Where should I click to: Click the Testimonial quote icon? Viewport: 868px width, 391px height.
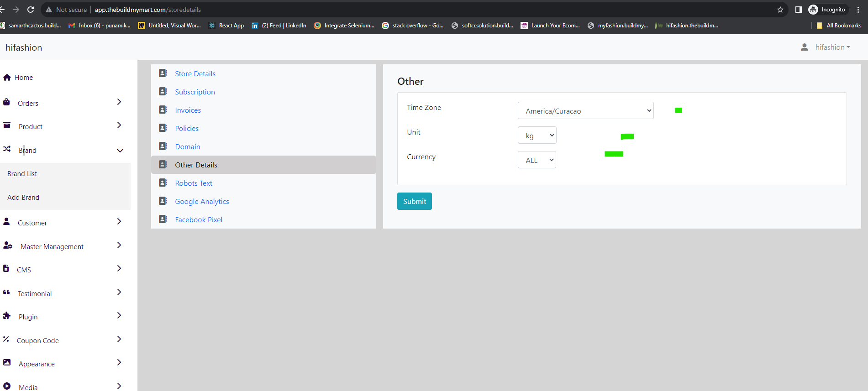click(6, 292)
